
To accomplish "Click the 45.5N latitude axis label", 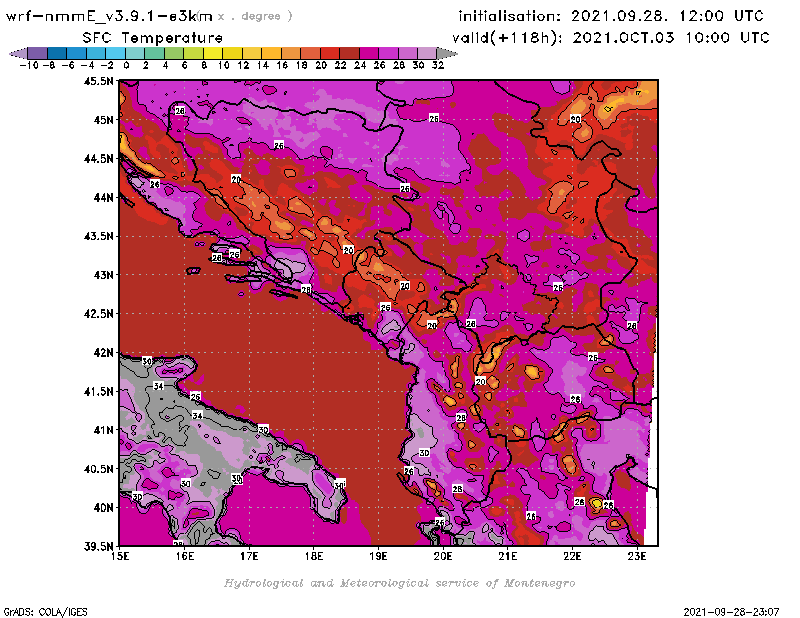I will coord(98,81).
